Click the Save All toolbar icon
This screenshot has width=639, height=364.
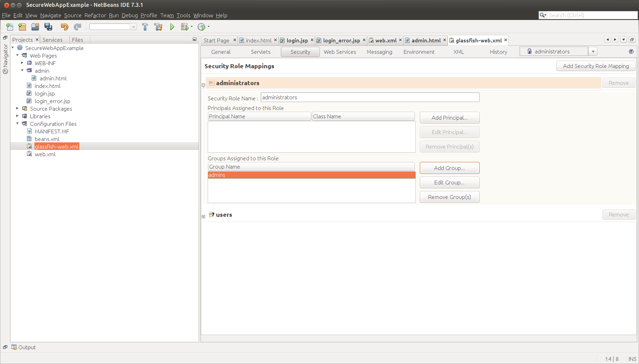(x=48, y=27)
